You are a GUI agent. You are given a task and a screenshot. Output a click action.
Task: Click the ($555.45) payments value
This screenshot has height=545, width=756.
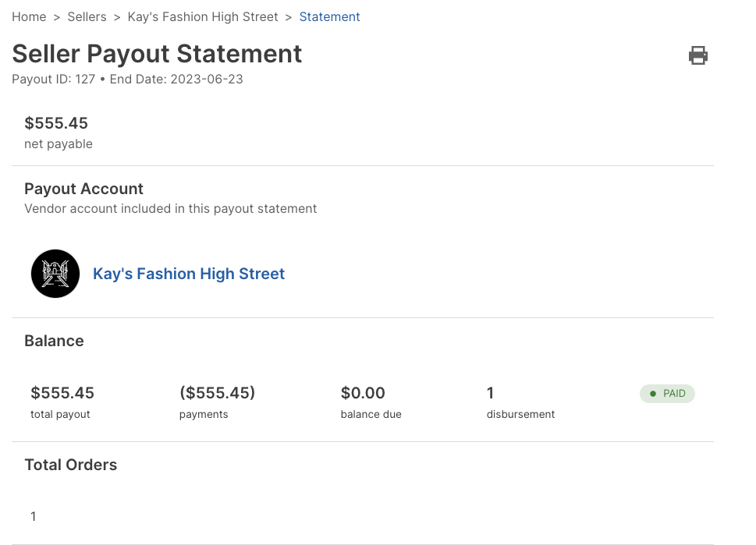(x=217, y=393)
